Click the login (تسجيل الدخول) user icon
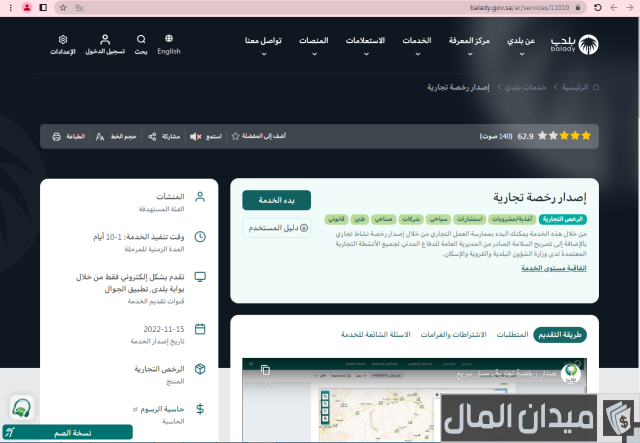Screen dimensions: 640x443 (105, 44)
